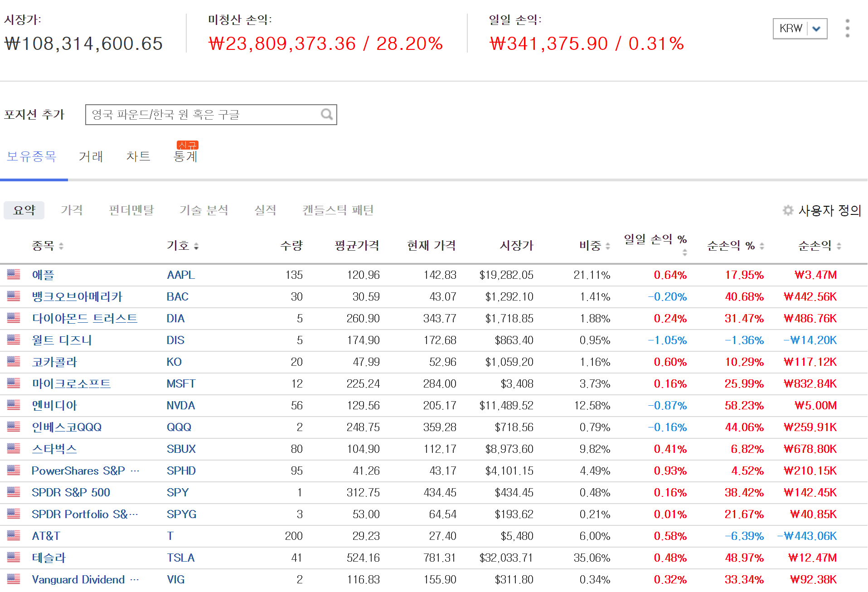The height and width of the screenshot is (592, 868).
Task: Open the 엔비디아 stock link
Action: (x=54, y=405)
